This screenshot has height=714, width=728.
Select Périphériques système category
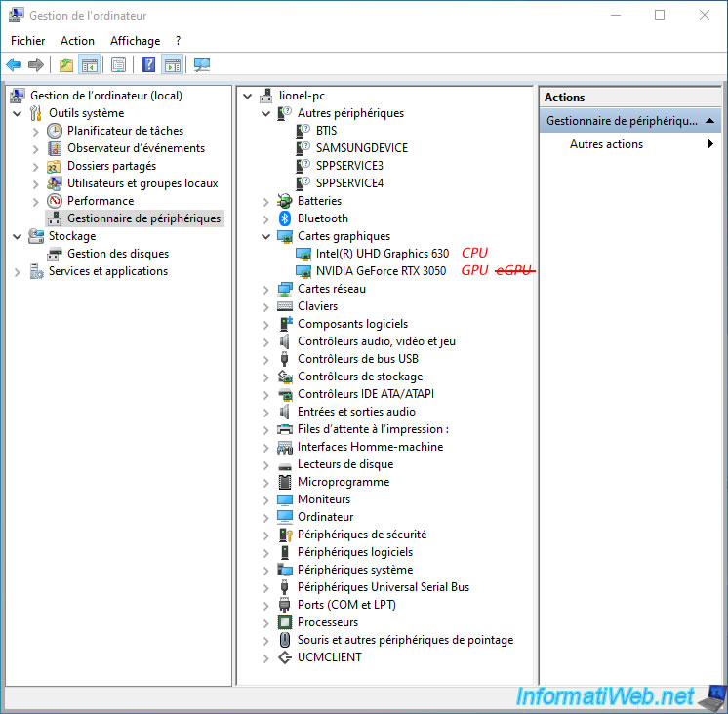tap(355, 570)
